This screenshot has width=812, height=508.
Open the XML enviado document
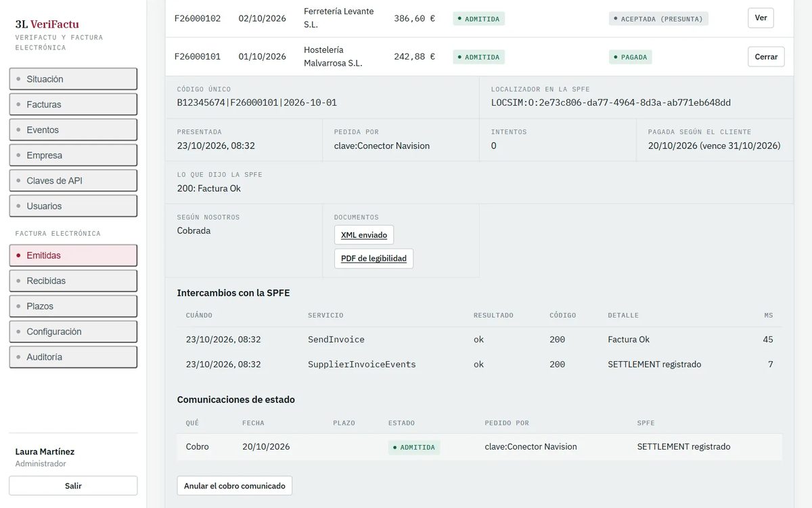[x=364, y=235]
